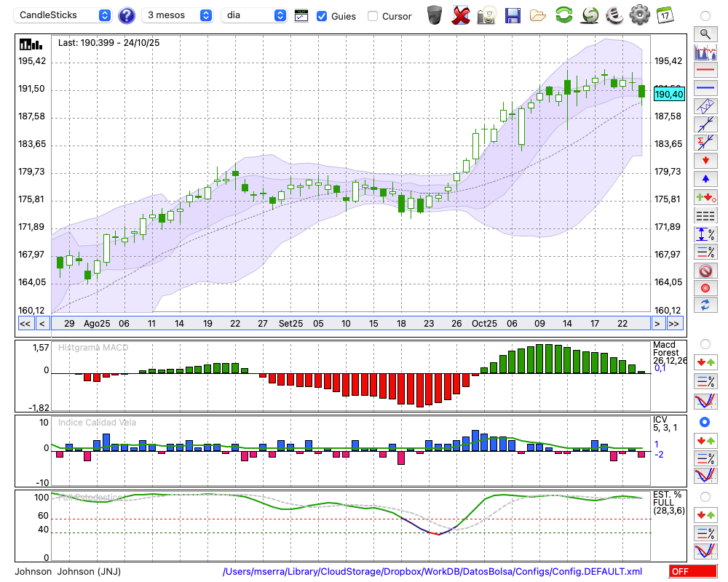Click the magnifying glass zoom tool

(x=705, y=33)
